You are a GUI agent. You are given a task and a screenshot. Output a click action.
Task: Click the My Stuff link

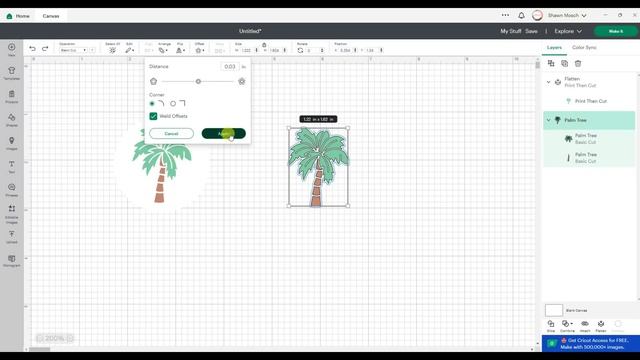click(511, 31)
